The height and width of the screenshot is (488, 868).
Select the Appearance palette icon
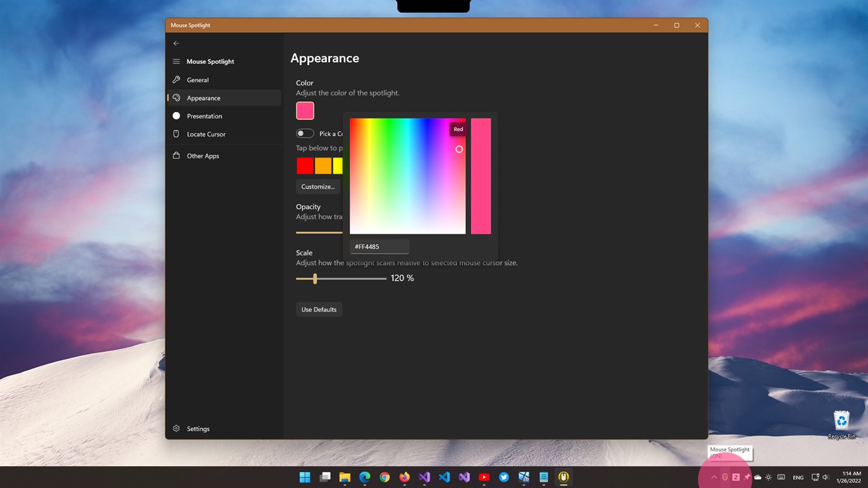[x=176, y=97]
